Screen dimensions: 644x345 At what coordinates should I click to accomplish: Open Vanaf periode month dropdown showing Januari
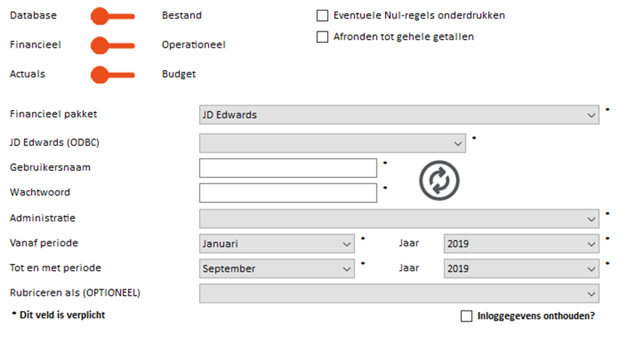[x=277, y=243]
